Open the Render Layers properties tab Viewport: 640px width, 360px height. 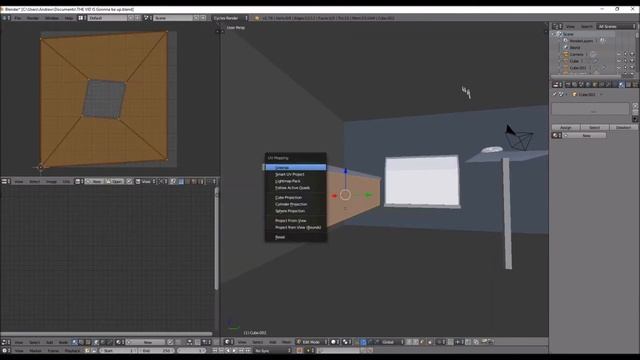[x=574, y=84]
